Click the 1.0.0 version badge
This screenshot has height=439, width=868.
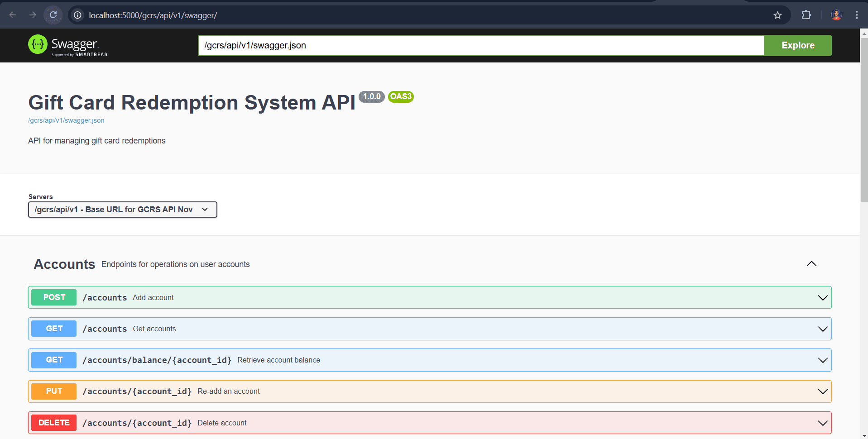[372, 96]
